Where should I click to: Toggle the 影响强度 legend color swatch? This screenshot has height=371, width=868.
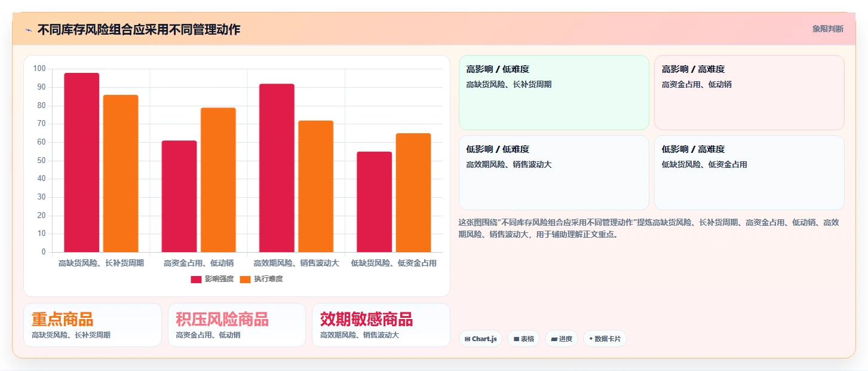[196, 280]
